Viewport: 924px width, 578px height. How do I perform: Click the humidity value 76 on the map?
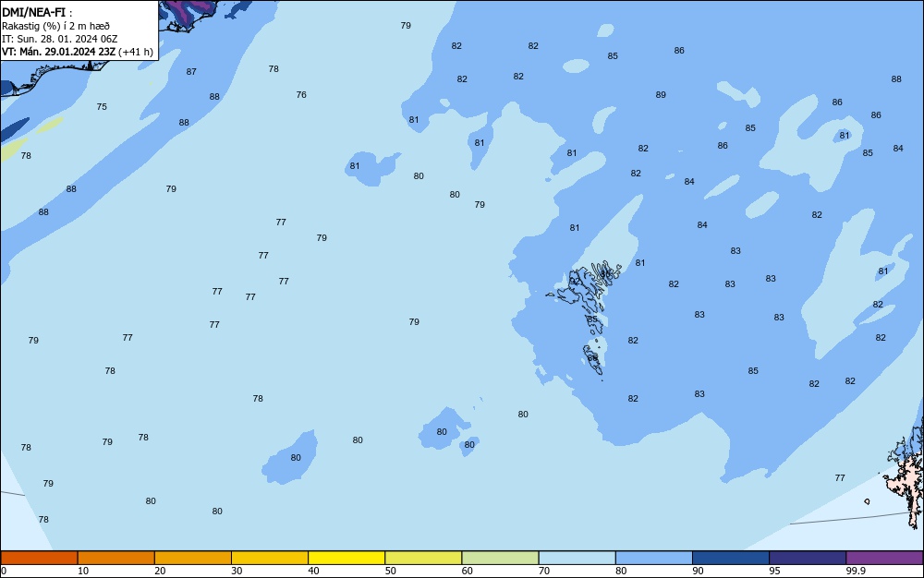[301, 95]
